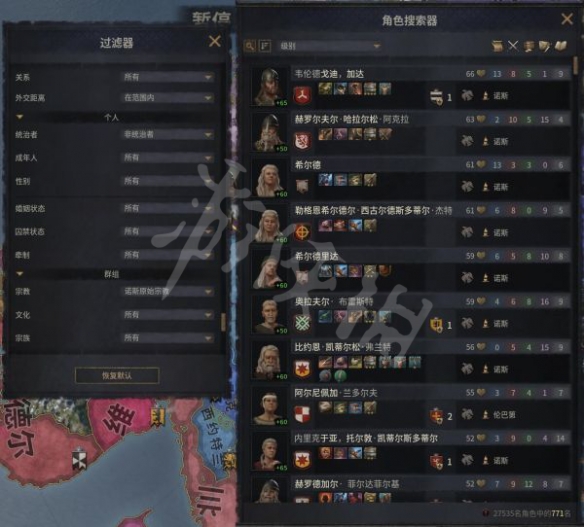This screenshot has height=527, width=584.
Task: Click the filter toggle icon beside search
Action: point(265,46)
